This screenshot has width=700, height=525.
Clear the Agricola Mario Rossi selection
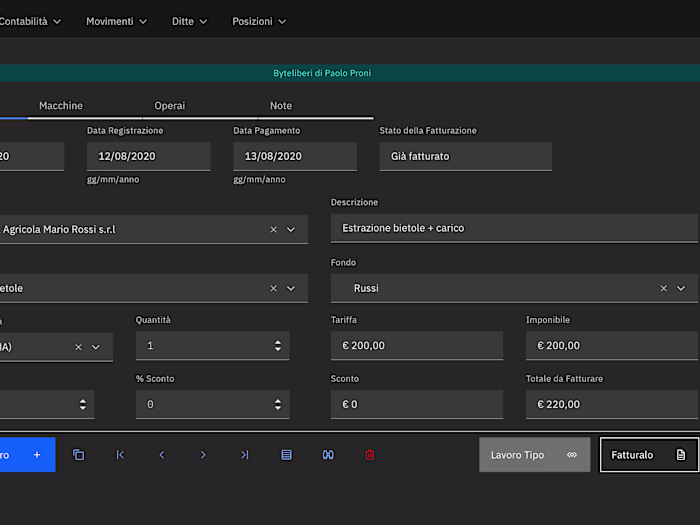274,229
